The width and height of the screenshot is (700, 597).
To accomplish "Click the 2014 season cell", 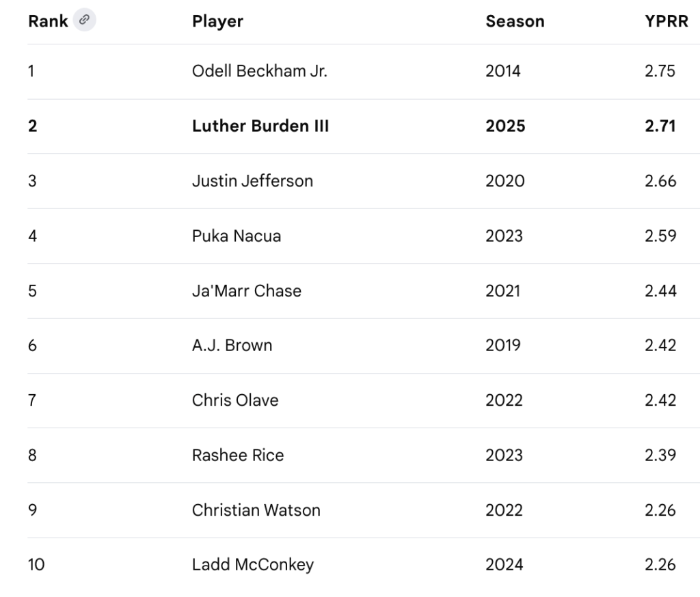I will 503,71.
